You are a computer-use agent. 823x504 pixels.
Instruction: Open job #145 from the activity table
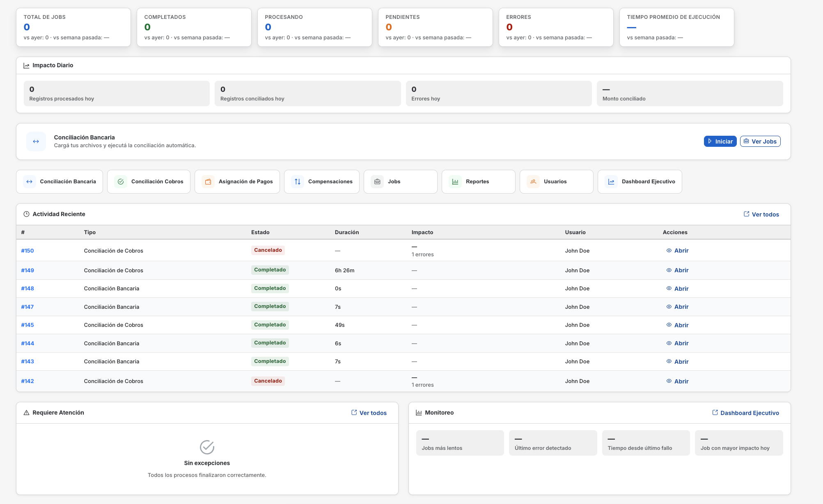(x=28, y=325)
